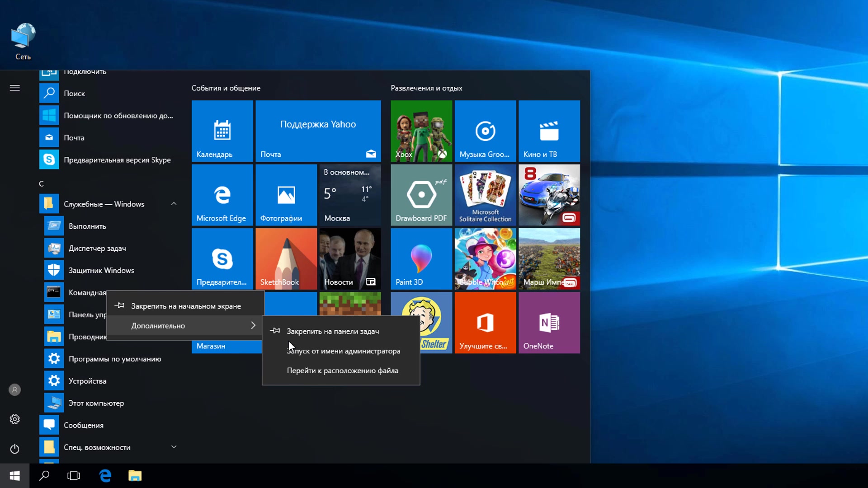Select Запуск от имени администратора
868x488 pixels.
(x=341, y=351)
